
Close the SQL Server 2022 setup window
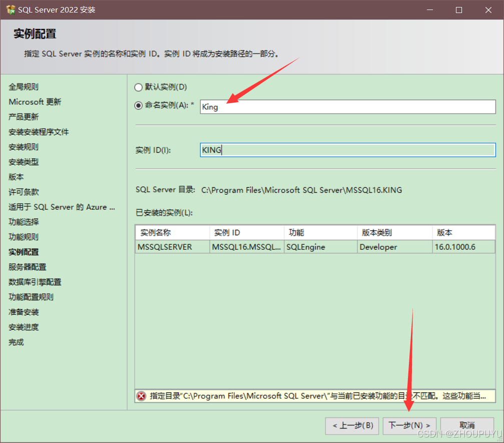click(488, 10)
